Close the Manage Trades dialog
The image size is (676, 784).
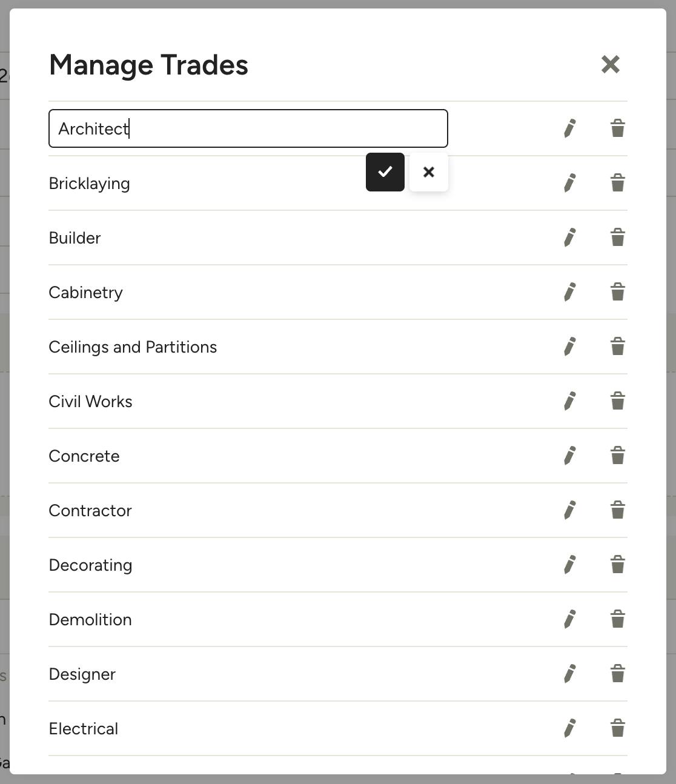tap(611, 64)
